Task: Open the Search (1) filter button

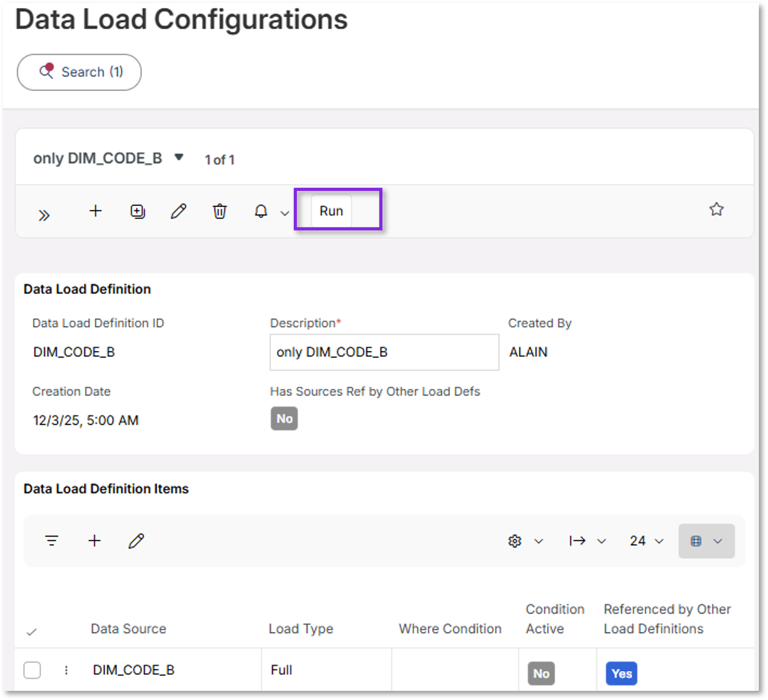Action: [x=79, y=72]
